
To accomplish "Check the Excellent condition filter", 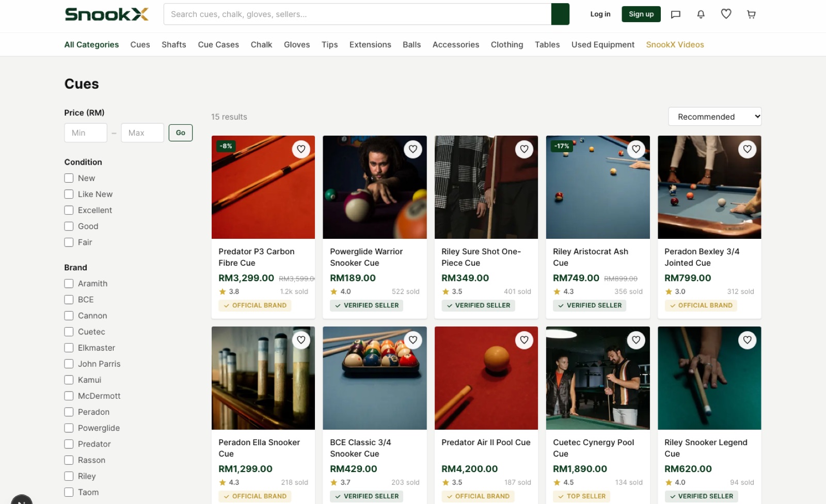I will [x=69, y=210].
